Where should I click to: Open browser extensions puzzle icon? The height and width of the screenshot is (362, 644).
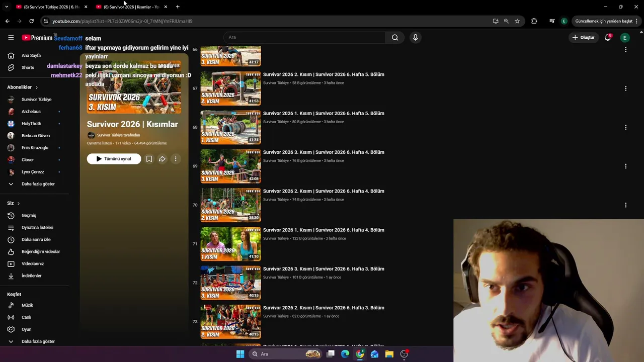[x=534, y=21]
